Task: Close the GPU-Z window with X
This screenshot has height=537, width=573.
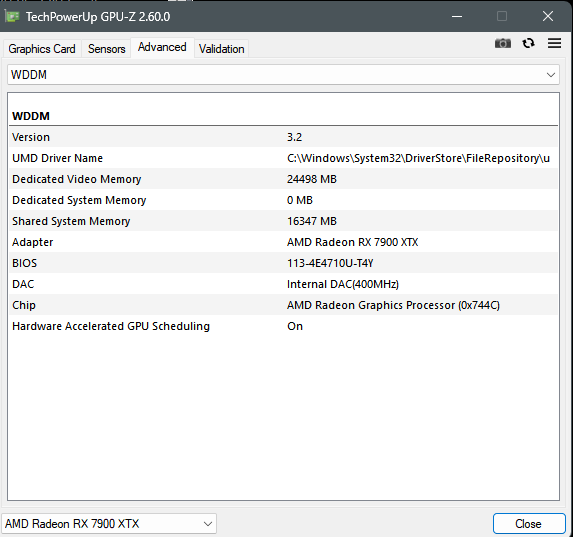Action: (548, 16)
